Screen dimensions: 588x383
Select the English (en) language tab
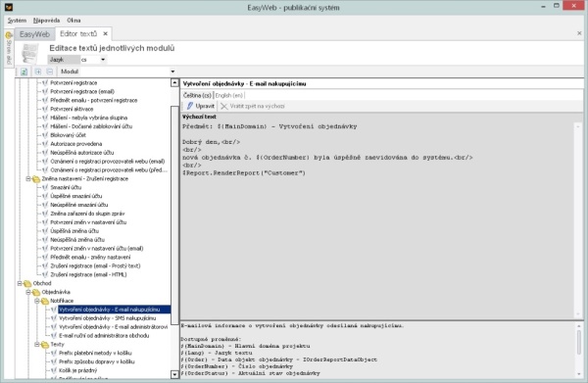coord(229,96)
